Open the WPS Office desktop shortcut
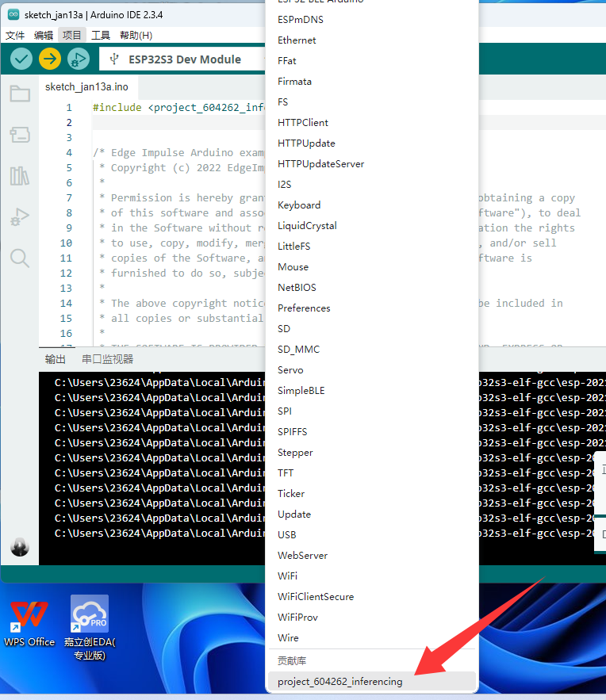 tap(29, 622)
